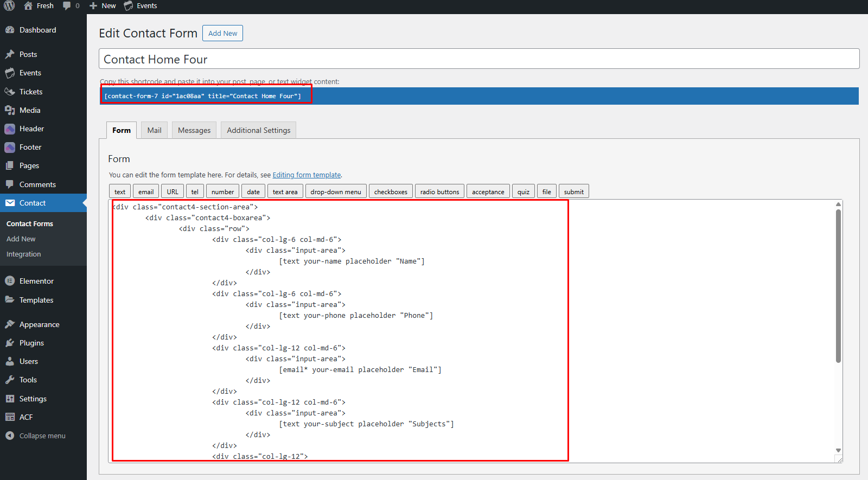
Task: Click the Collapse menu arrow icon
Action: click(10, 436)
